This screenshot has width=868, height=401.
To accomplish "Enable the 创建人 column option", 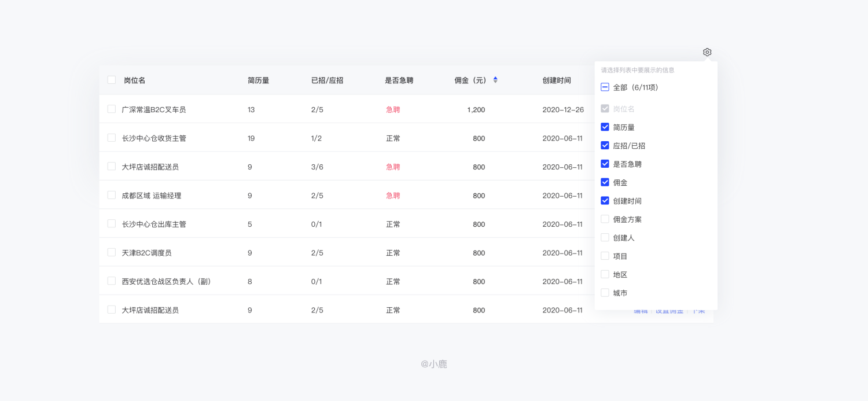I will point(605,237).
